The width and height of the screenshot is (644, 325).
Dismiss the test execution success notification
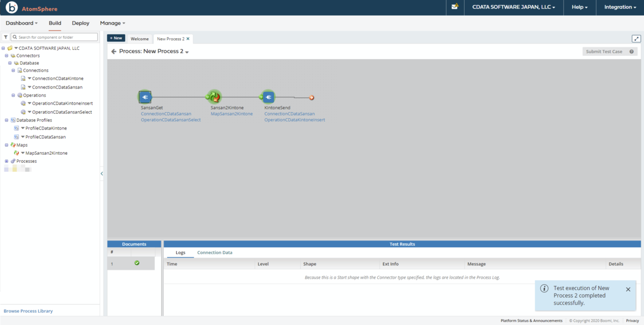628,290
